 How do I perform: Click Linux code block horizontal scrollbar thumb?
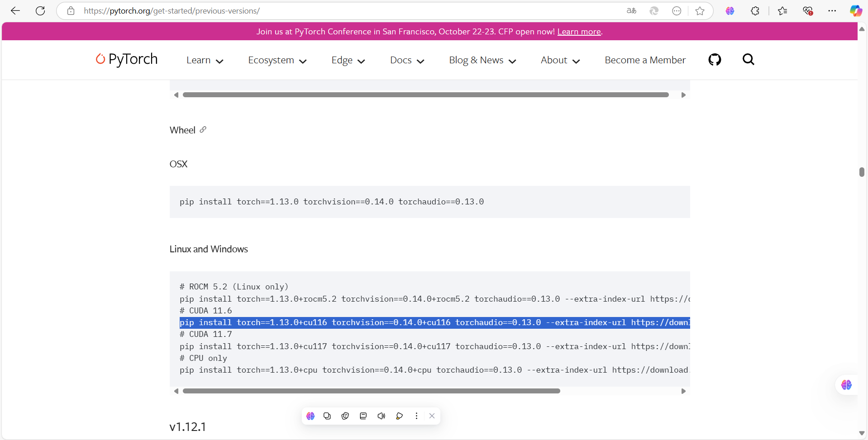point(372,391)
